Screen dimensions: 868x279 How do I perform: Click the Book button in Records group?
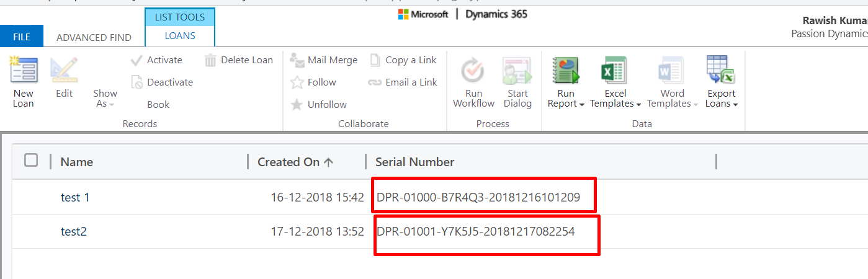158,105
